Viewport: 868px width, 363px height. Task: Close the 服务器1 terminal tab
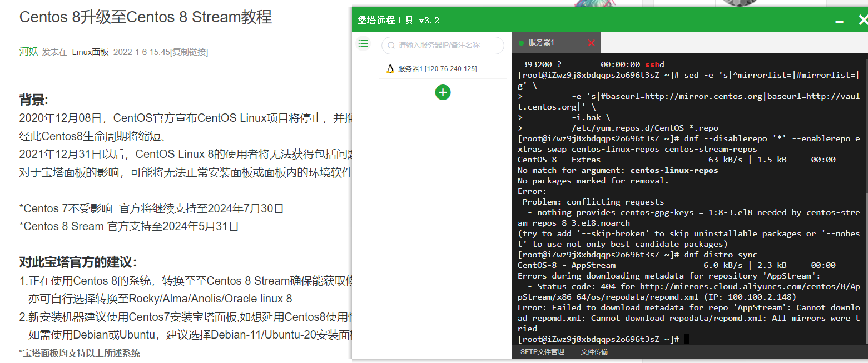[591, 43]
